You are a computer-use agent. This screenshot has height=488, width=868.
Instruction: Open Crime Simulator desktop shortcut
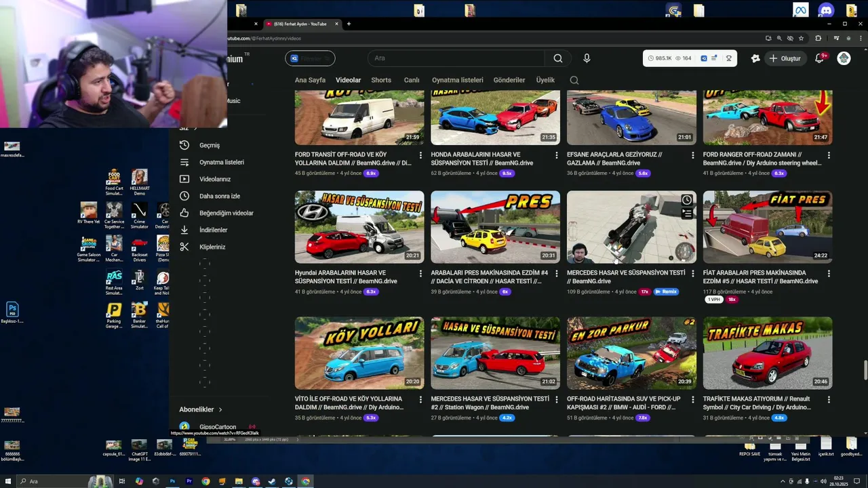pos(139,216)
